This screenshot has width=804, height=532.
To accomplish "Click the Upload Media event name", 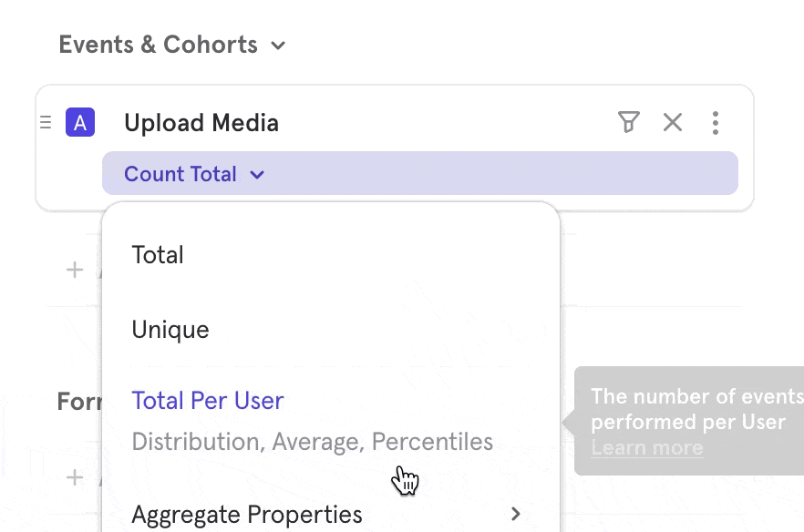I will tap(201, 123).
